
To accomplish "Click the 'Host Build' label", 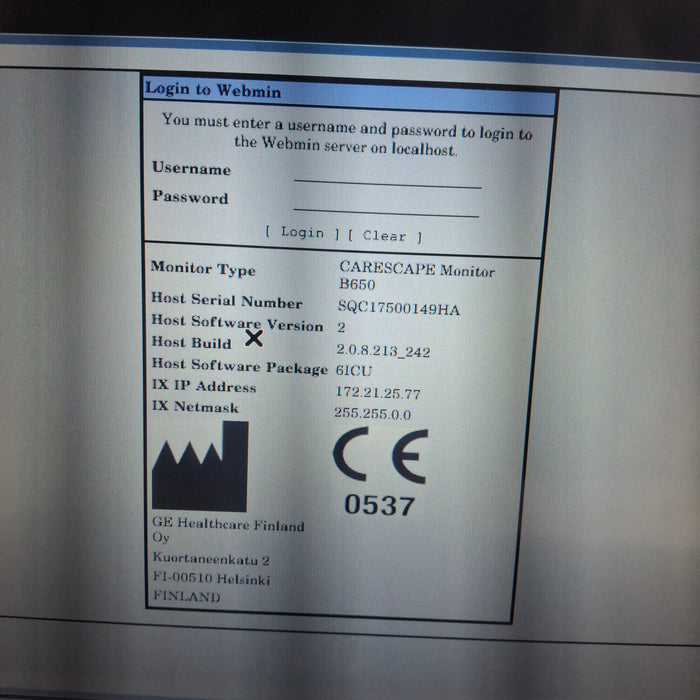I will 192,342.
